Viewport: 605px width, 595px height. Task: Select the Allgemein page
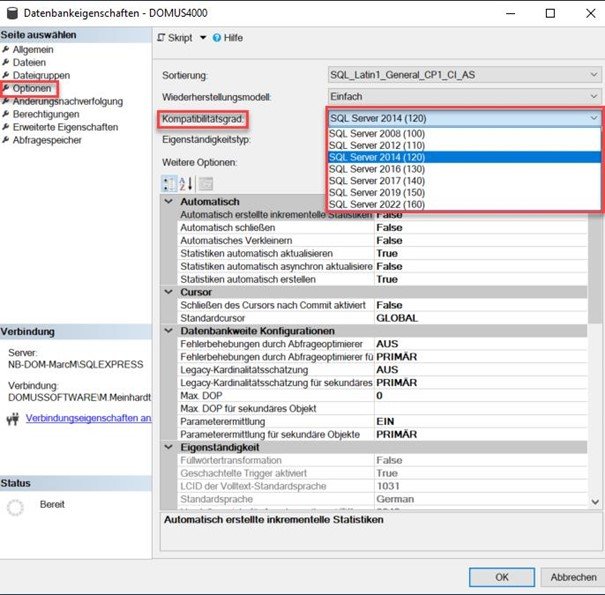(33, 50)
